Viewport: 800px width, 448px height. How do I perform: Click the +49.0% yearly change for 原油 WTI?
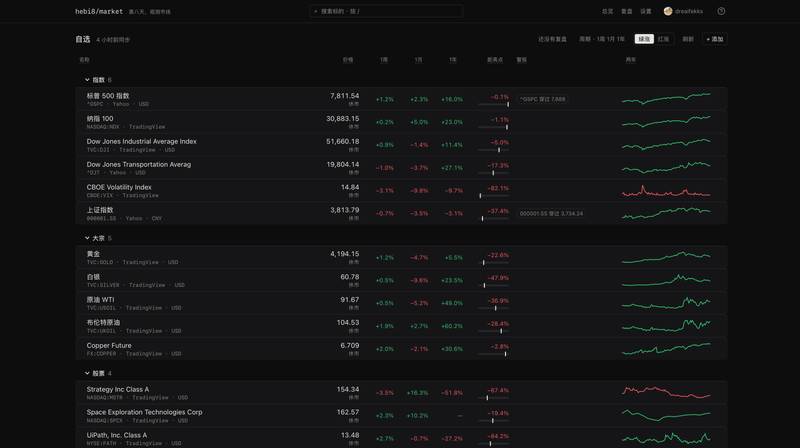click(x=452, y=303)
